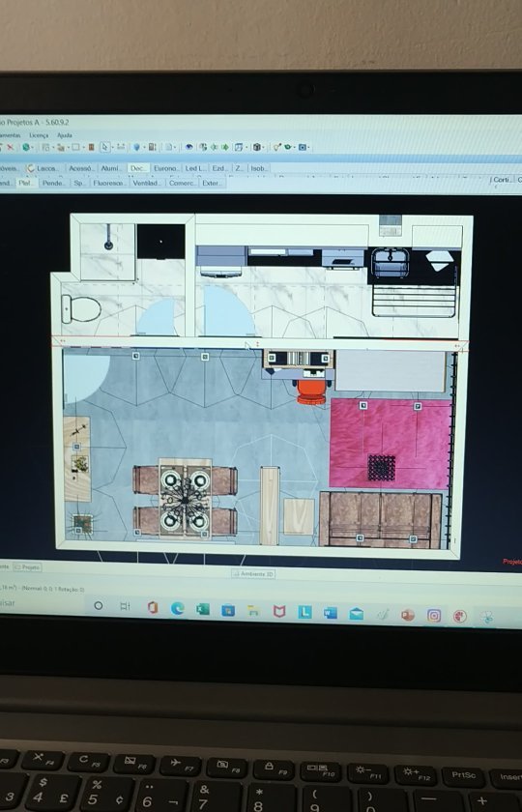The height and width of the screenshot is (812, 522).
Task: Select the Fluoresce.. lighting tab
Action: (x=109, y=183)
